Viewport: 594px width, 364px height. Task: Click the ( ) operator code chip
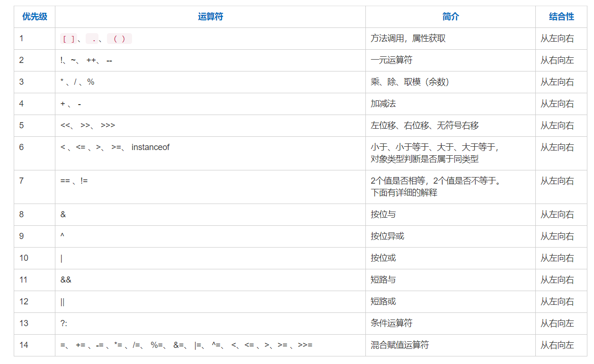click(119, 39)
